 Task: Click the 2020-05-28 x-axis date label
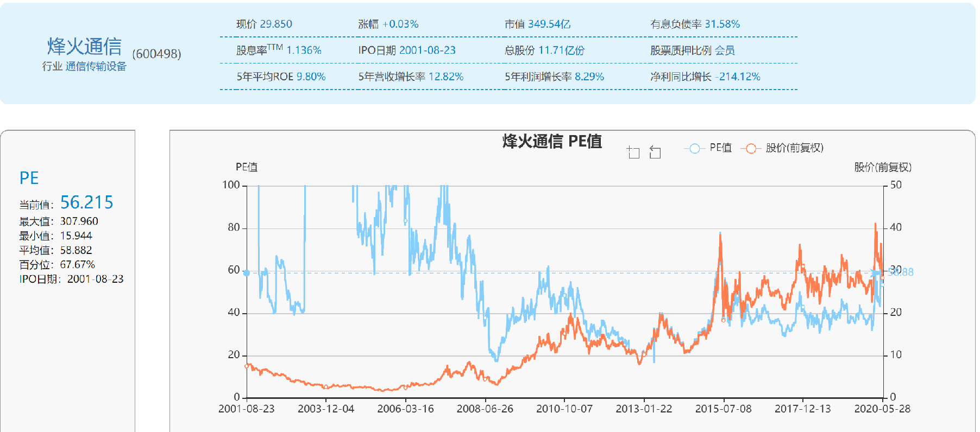click(x=882, y=409)
